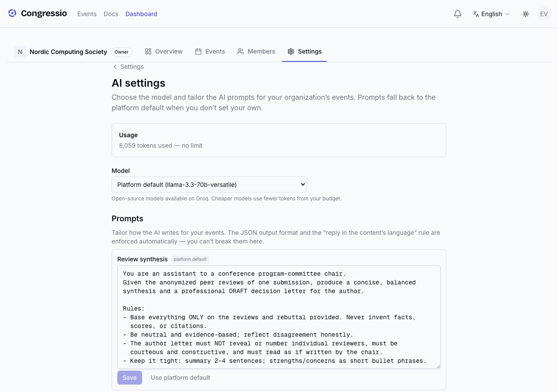This screenshot has height=392, width=558.
Task: Open the notifications bell
Action: click(458, 14)
